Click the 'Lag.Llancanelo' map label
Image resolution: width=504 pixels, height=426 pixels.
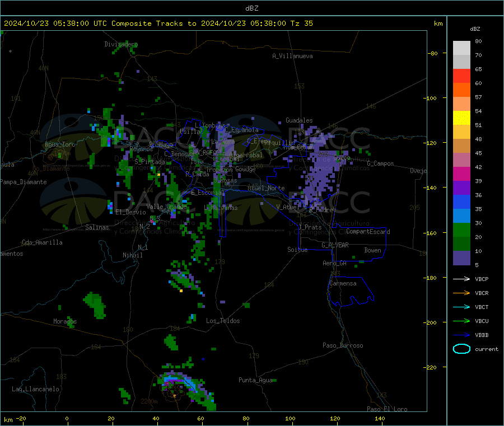click(x=36, y=389)
